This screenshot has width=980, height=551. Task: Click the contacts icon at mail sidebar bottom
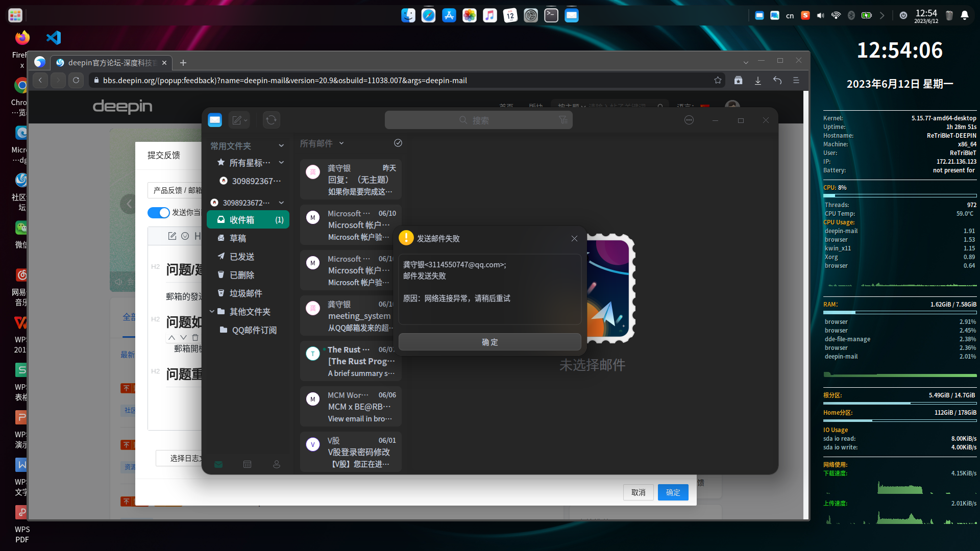[277, 464]
